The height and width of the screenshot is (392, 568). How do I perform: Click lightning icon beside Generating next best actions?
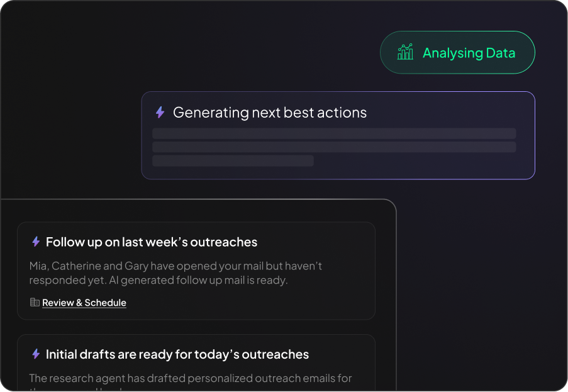click(160, 113)
